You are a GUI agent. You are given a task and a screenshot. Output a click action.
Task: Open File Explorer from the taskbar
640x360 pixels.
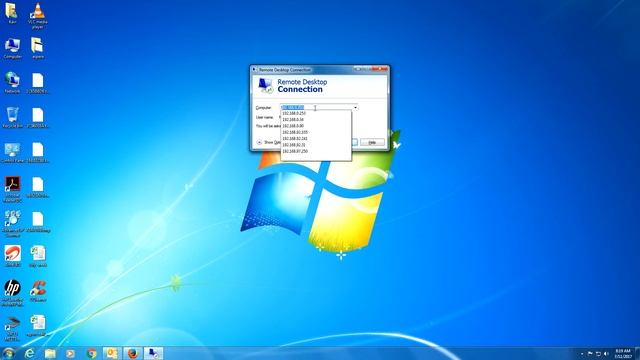click(x=50, y=353)
